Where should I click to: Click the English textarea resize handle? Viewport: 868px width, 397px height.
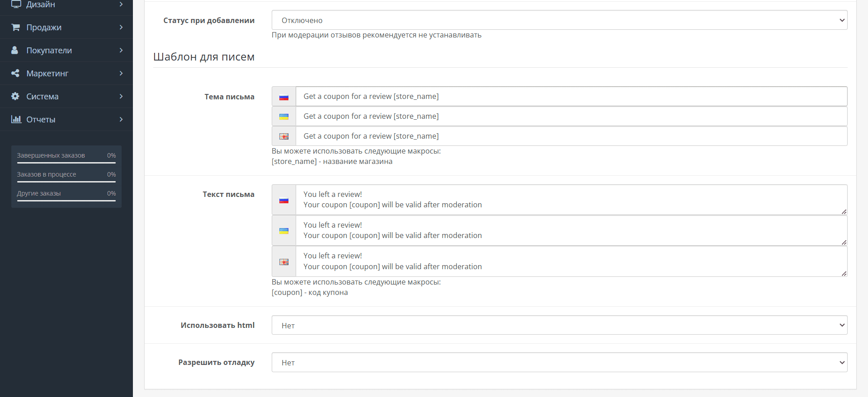(844, 273)
